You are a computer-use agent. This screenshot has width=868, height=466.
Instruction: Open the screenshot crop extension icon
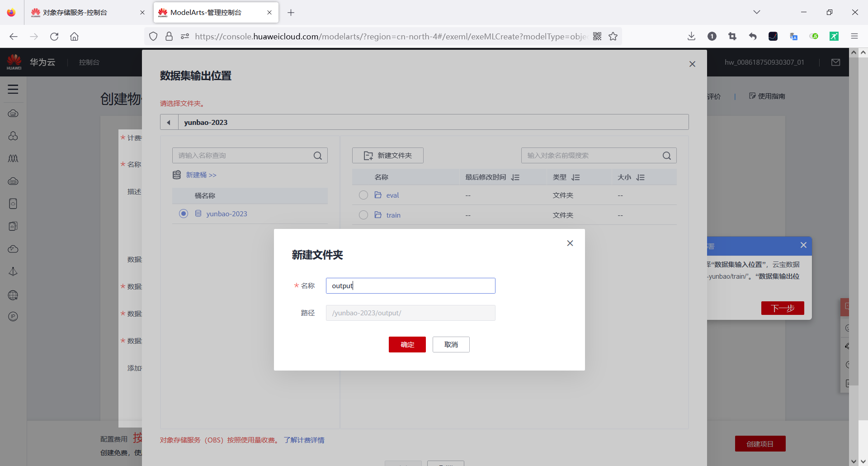(x=732, y=36)
